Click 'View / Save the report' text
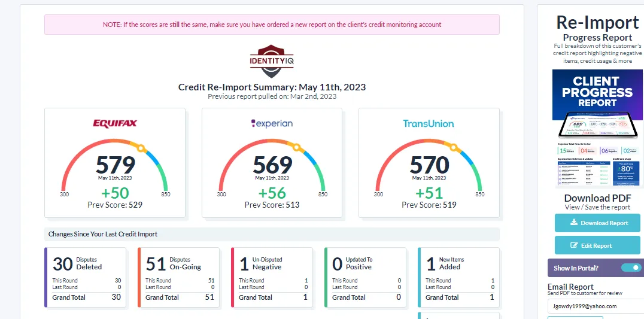644x319 pixels. pos(597,207)
